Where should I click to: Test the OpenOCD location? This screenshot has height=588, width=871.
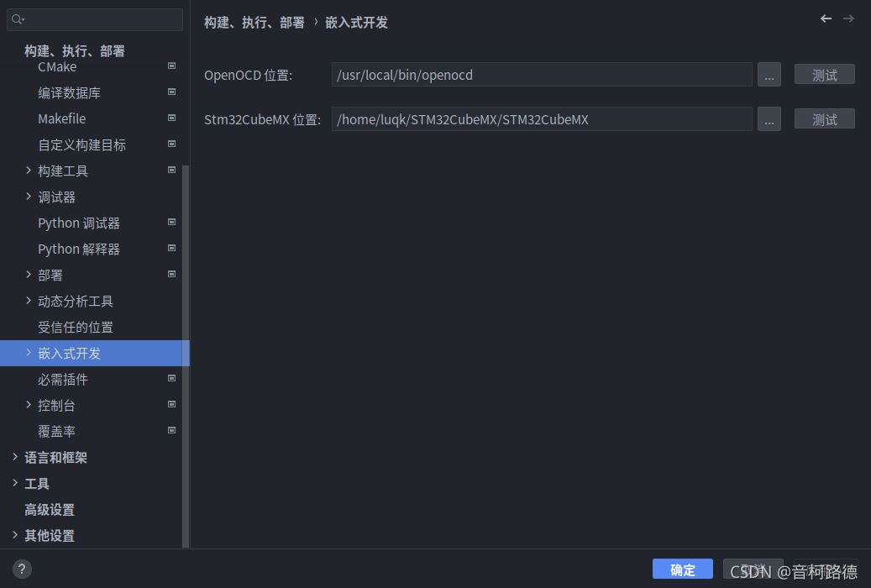click(x=824, y=75)
